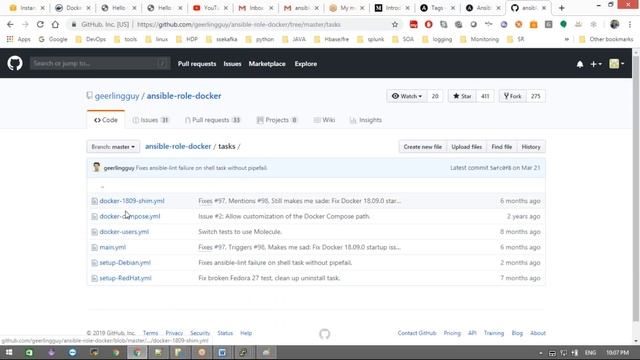
Task: Open the GitHub home logo
Action: pyautogui.click(x=15, y=63)
